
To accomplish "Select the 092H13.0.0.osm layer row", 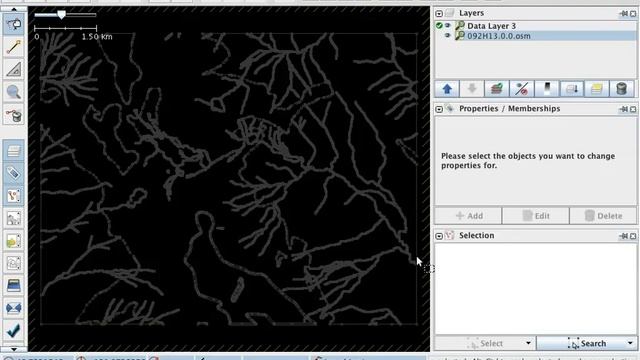I will pos(536,36).
